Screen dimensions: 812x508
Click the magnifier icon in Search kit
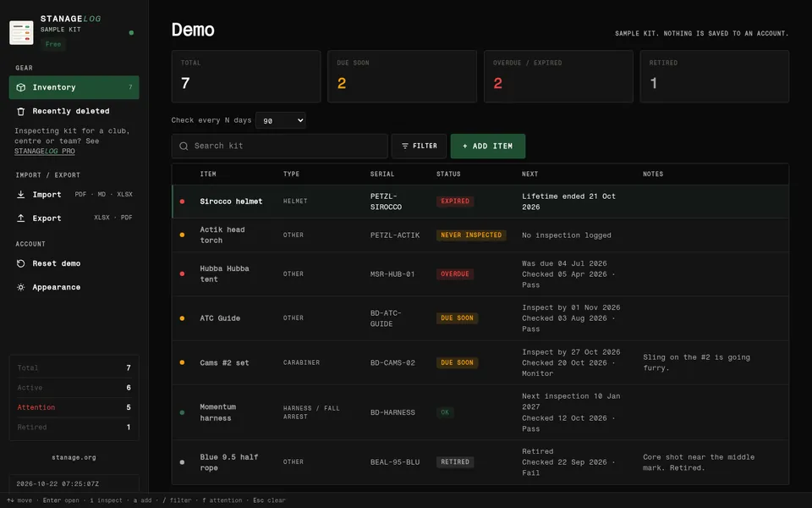[184, 146]
